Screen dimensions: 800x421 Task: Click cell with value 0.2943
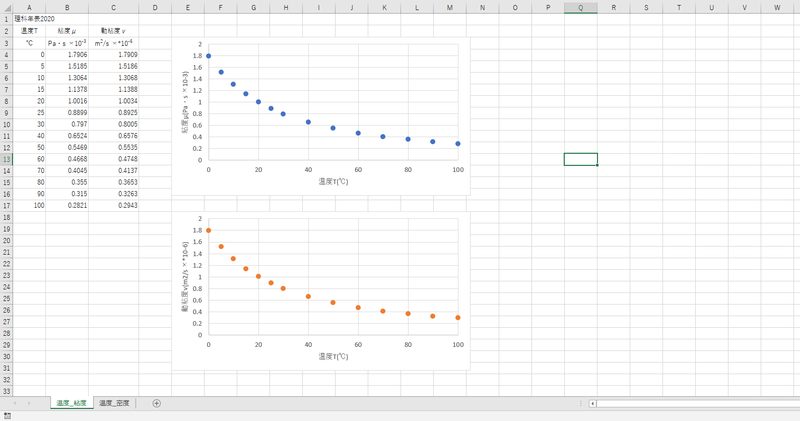click(113, 206)
